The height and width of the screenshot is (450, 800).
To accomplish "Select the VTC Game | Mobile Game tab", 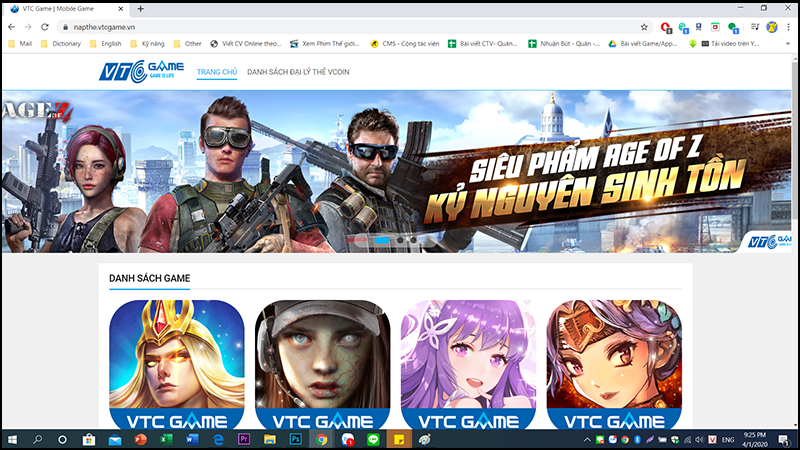I will coord(66,9).
